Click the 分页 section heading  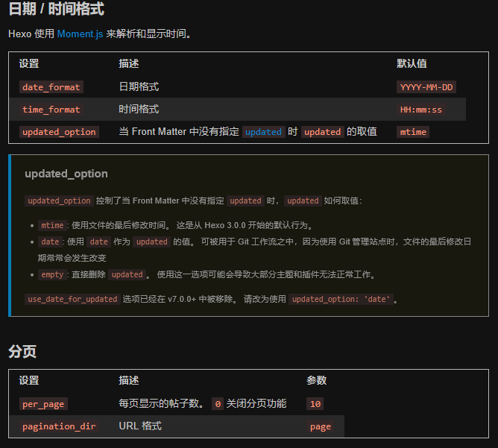point(22,351)
